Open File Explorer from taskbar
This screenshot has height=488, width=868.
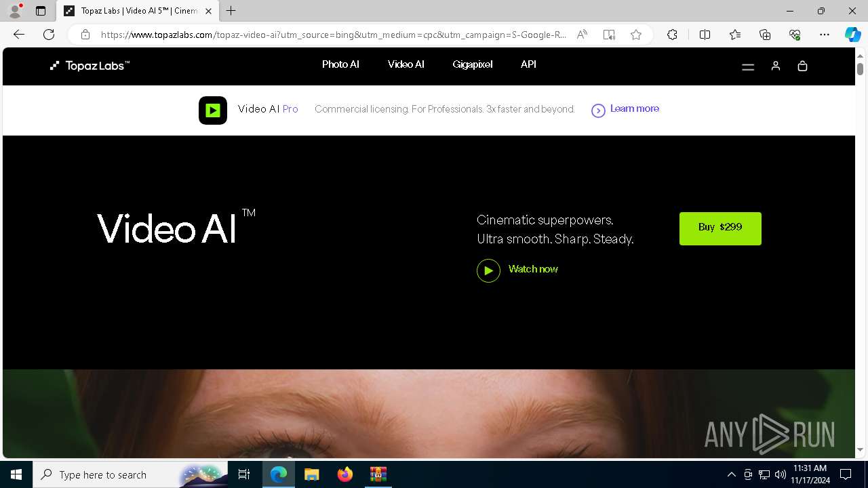pos(312,474)
